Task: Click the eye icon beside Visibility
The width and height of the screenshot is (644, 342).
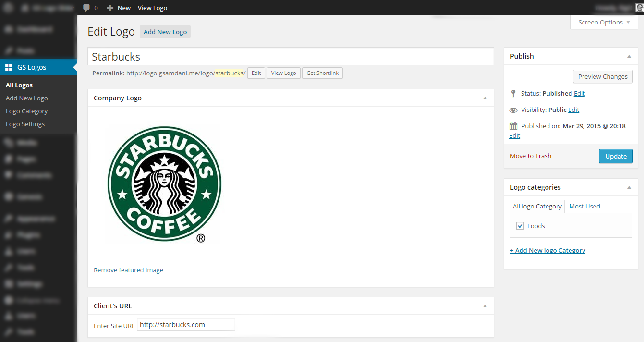Action: click(513, 110)
